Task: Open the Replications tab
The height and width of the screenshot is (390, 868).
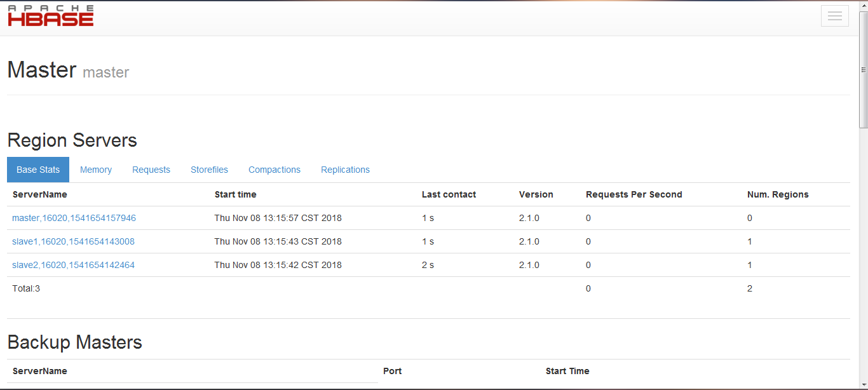Action: point(345,170)
